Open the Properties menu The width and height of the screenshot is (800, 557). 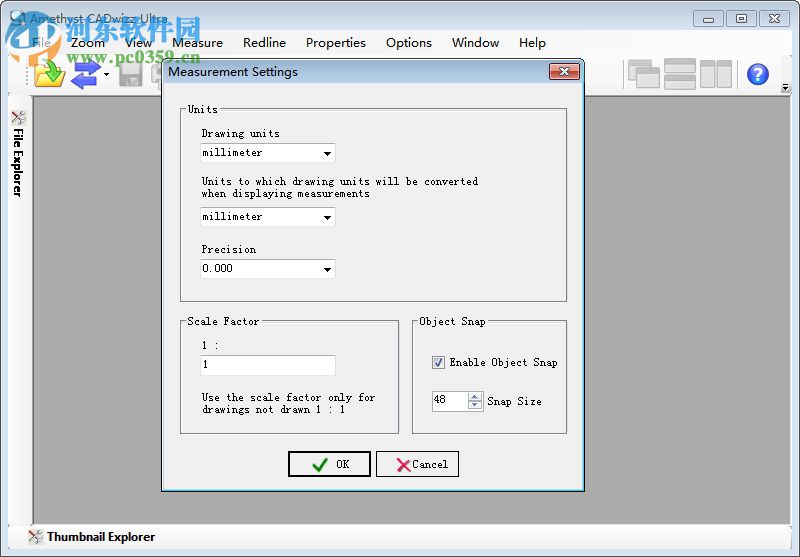pos(336,43)
